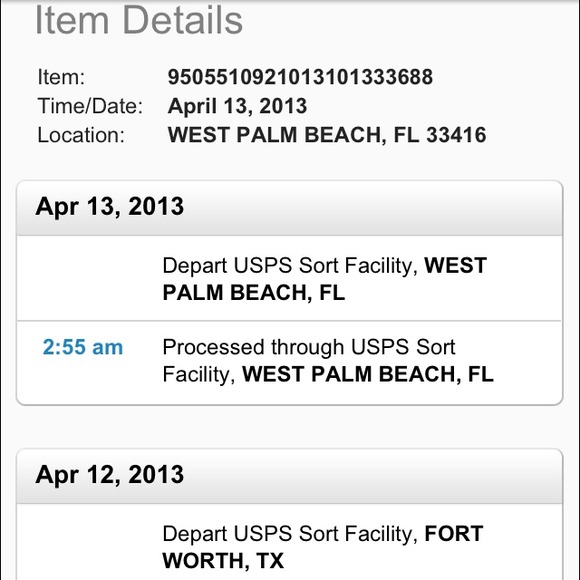Tap the bold WEST PALM BEACH, FL text in the Processed entry
This screenshot has width=580, height=580.
click(x=368, y=374)
